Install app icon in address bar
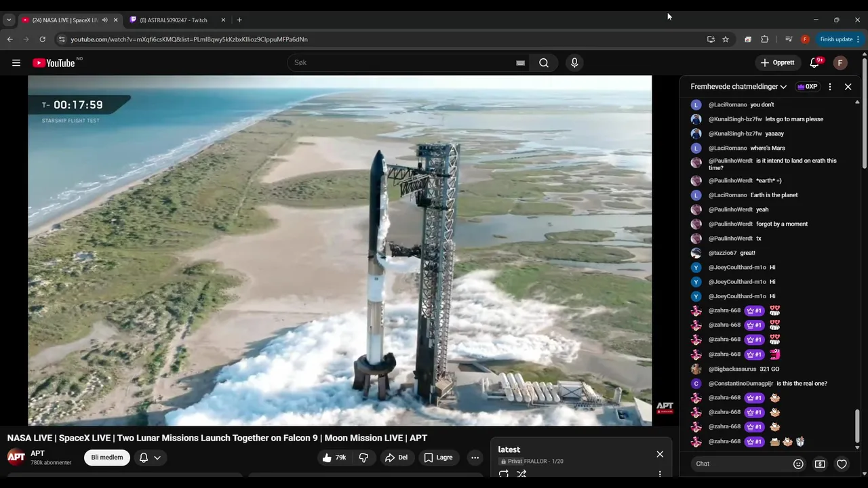This screenshot has height=488, width=868. (711, 39)
